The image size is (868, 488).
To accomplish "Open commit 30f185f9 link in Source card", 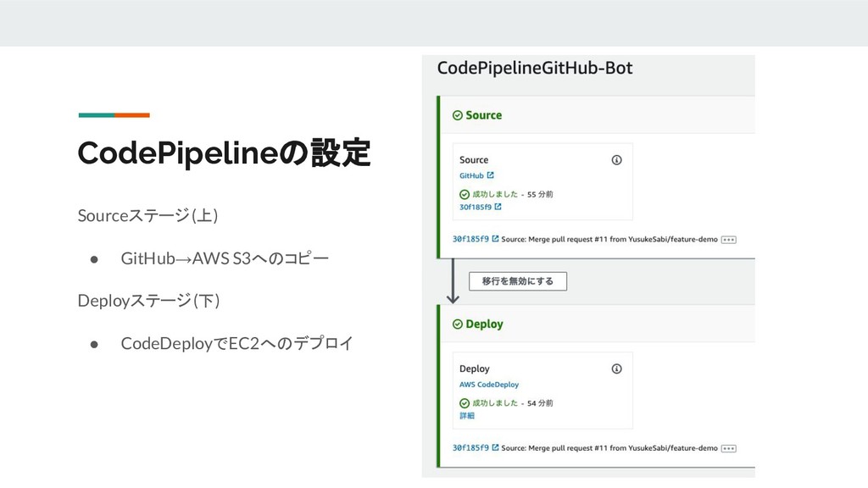I will pos(476,207).
